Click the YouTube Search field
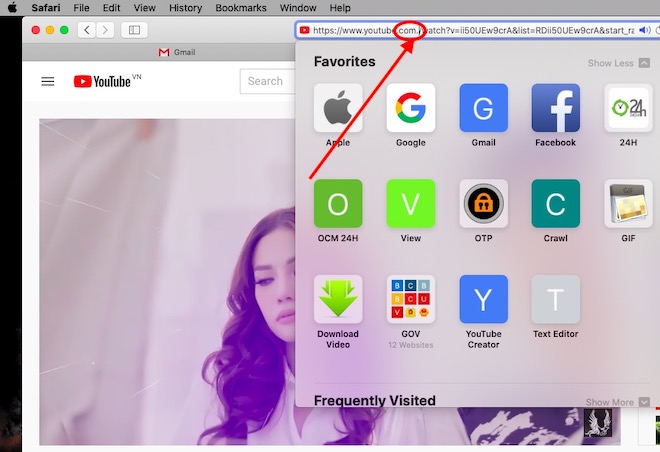The height and width of the screenshot is (452, 660). point(268,81)
